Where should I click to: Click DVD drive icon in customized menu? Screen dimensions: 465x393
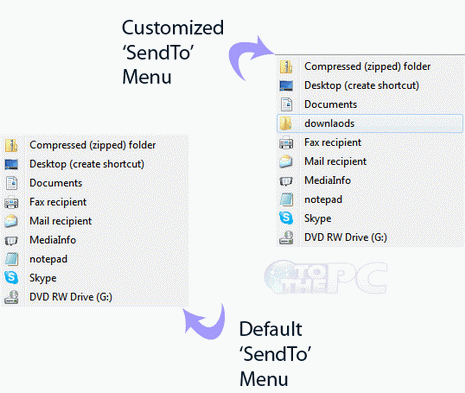pyautogui.click(x=286, y=238)
